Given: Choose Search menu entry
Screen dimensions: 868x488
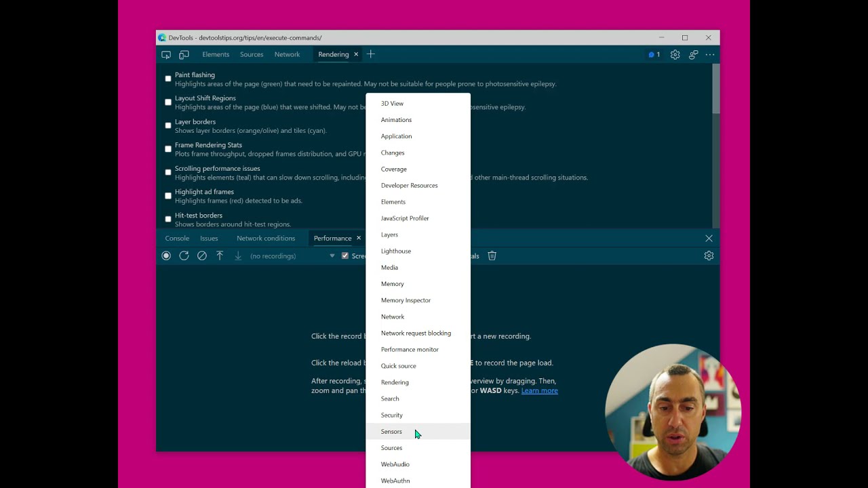Looking at the screenshot, I should coord(418,399).
